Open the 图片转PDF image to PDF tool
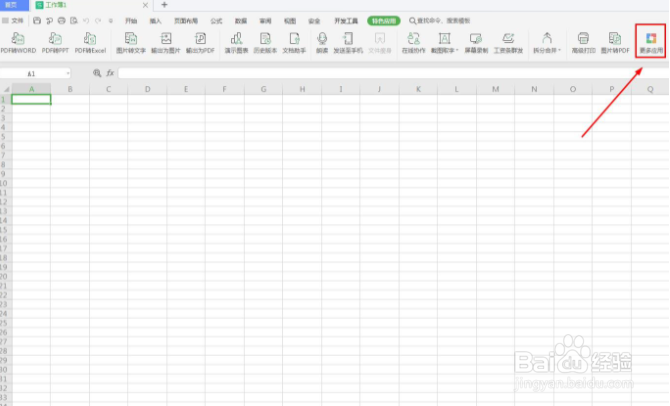The width and height of the screenshot is (670, 406). [615, 43]
